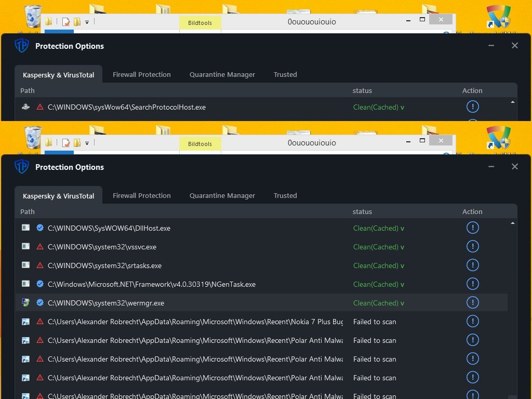Click blue verified badge beside DllHost.exe
The width and height of the screenshot is (532, 399).
[40, 228]
